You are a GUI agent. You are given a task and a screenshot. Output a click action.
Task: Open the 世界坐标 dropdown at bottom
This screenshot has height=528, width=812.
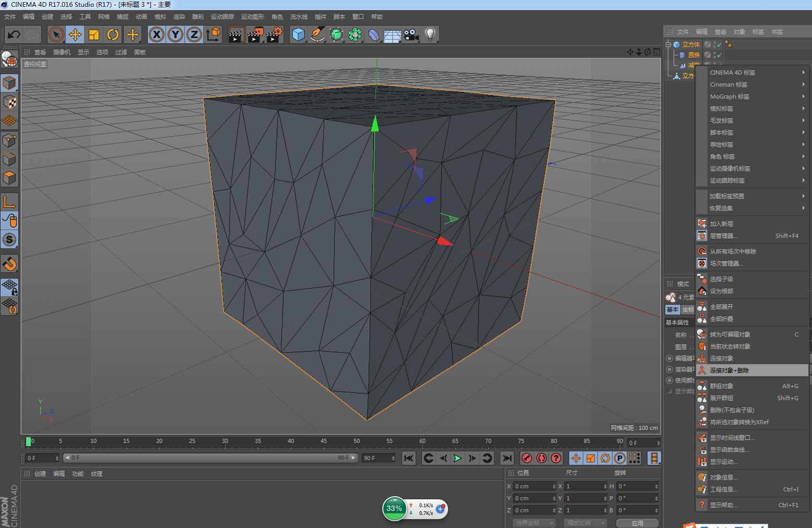[534, 522]
